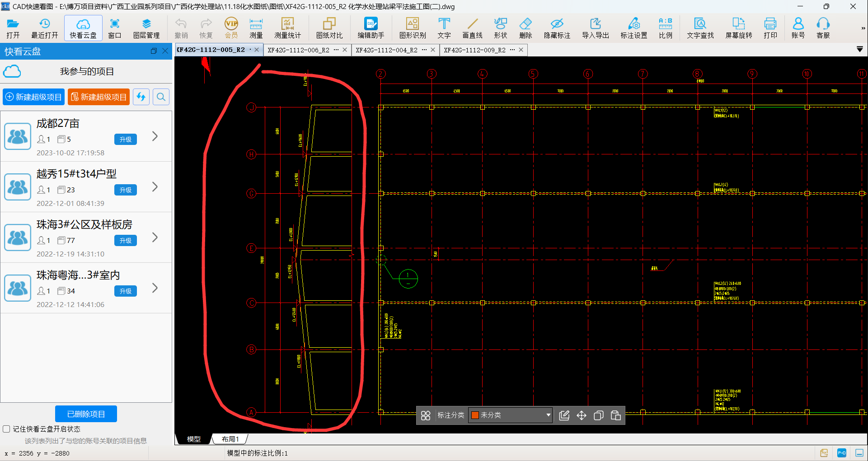The image size is (868, 461).
Task: Open 文字查找 text search
Action: click(700, 28)
